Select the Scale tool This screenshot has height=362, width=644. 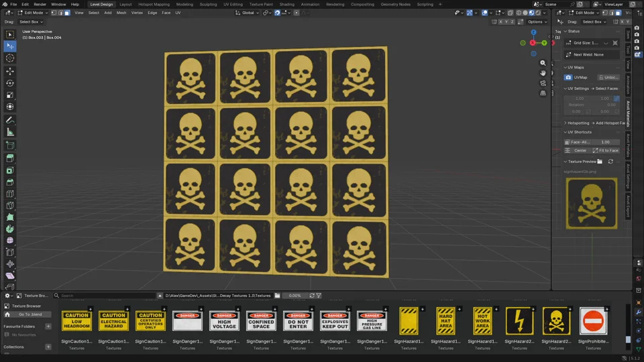(10, 95)
